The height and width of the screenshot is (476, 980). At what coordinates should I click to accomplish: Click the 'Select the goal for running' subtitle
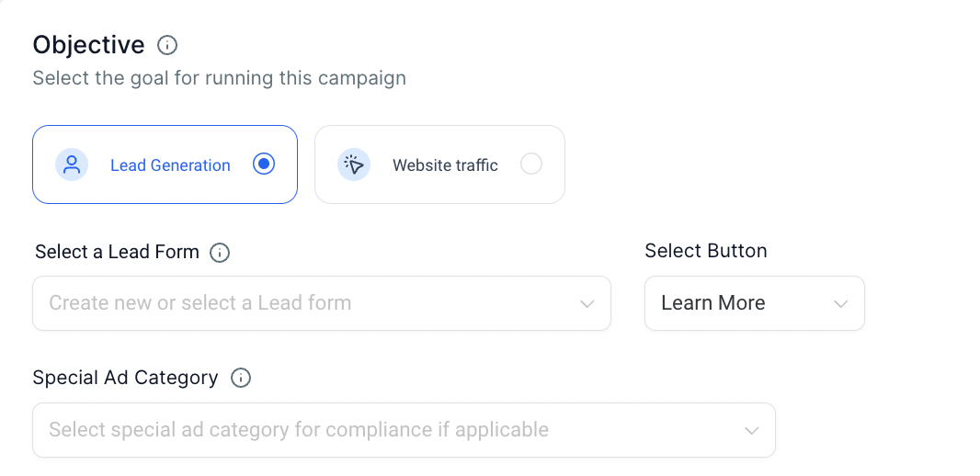219,78
